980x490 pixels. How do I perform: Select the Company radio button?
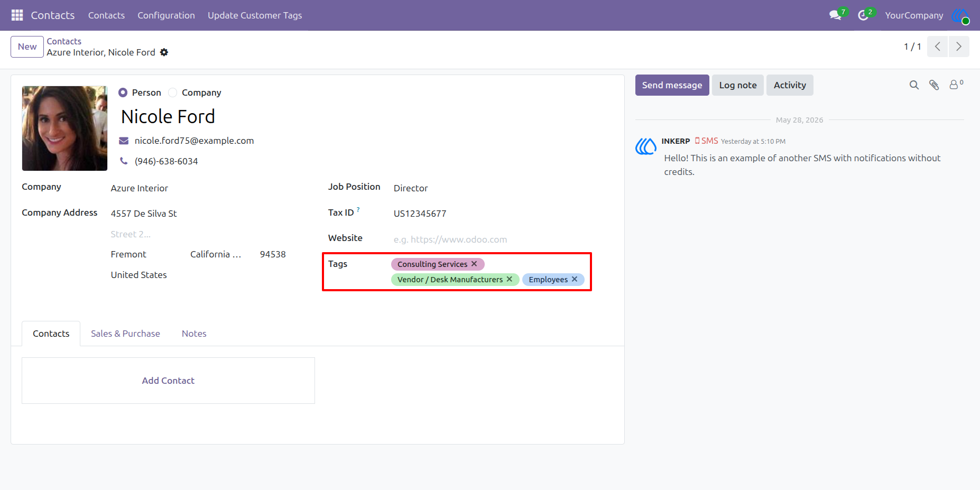(172, 93)
